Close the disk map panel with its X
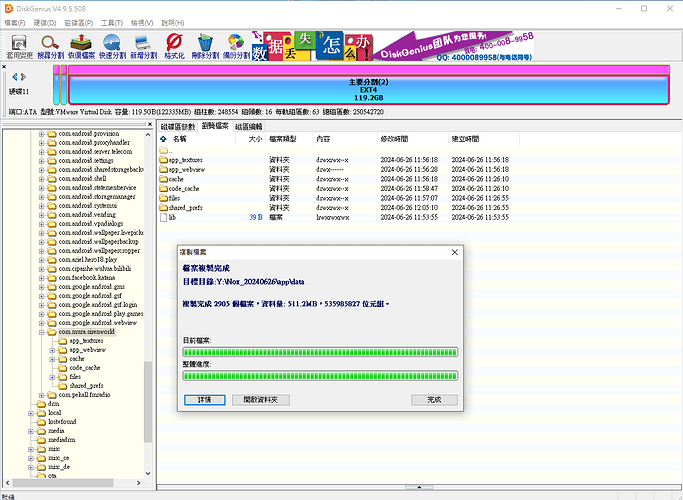 point(4,67)
